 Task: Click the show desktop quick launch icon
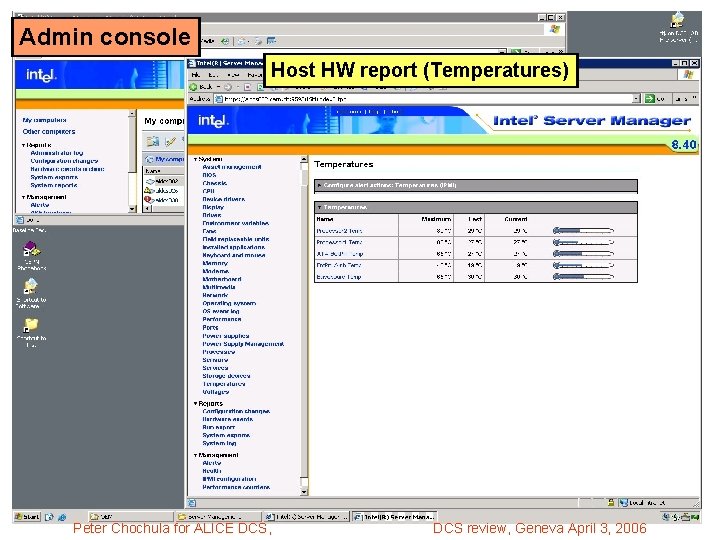[x=50, y=517]
